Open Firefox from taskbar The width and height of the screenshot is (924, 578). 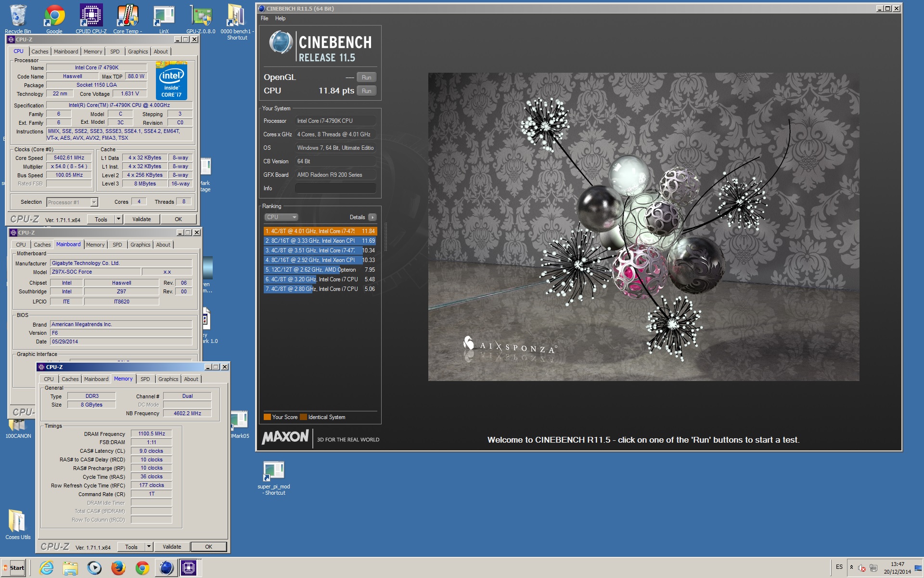[x=118, y=568]
